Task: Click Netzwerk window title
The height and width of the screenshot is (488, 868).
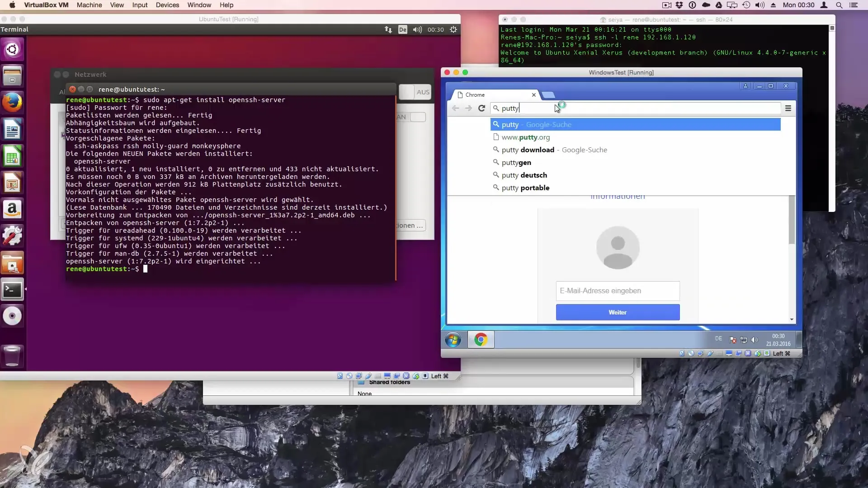Action: pyautogui.click(x=90, y=75)
